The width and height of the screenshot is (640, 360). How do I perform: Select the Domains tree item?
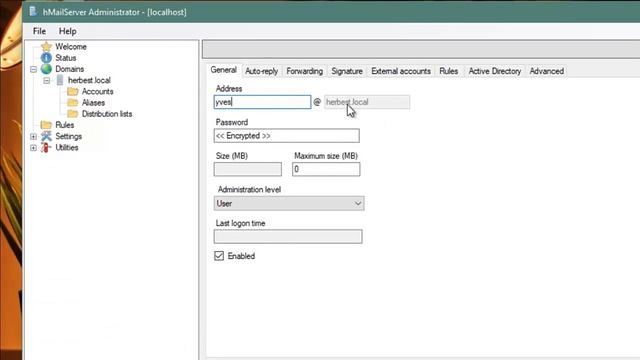(x=70, y=69)
